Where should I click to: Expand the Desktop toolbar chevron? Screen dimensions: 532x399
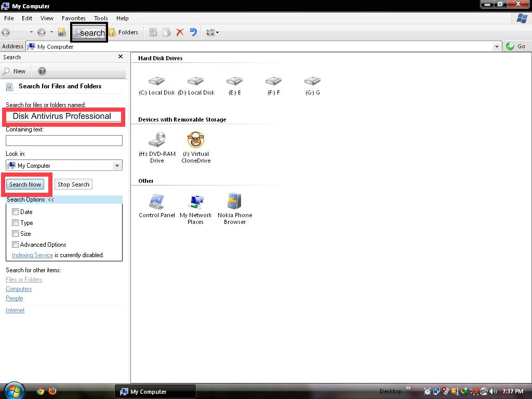click(x=408, y=388)
